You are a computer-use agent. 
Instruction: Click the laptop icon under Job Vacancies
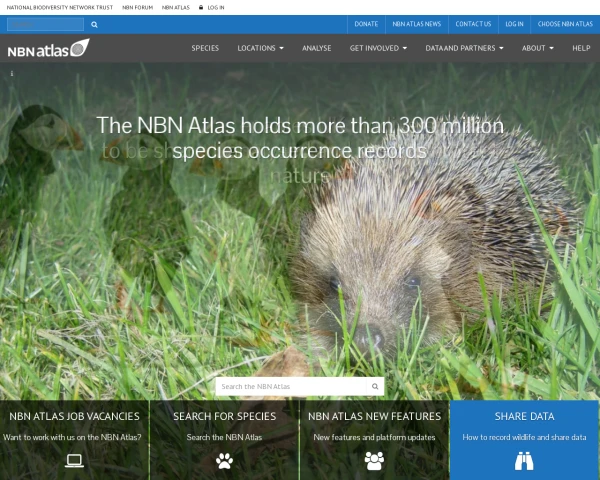point(74,461)
